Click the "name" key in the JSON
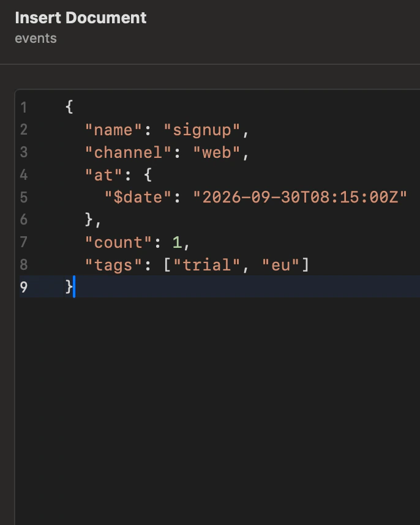420x525 pixels. [113, 130]
